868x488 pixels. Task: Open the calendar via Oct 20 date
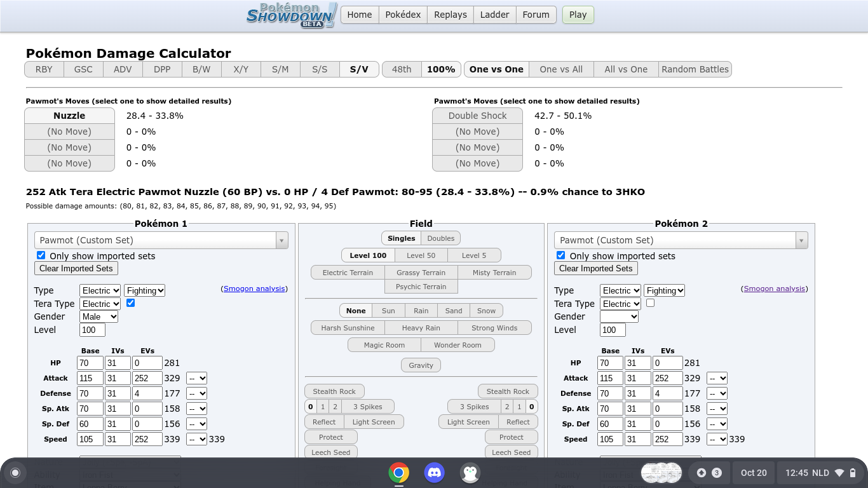754,473
